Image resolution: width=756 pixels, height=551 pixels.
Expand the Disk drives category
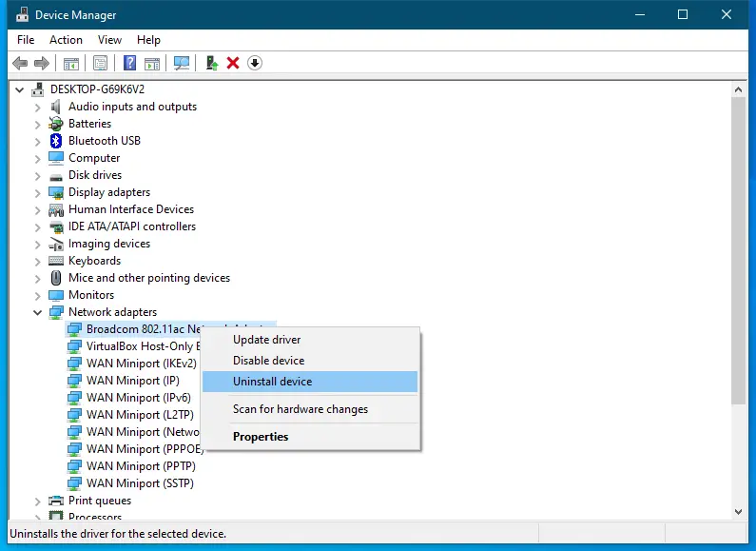(38, 176)
